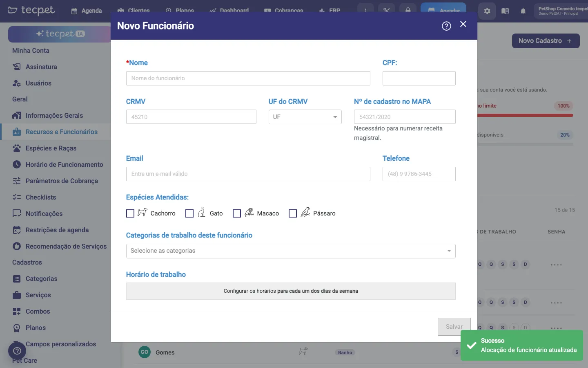Open Combos in the sidebar

click(x=38, y=311)
